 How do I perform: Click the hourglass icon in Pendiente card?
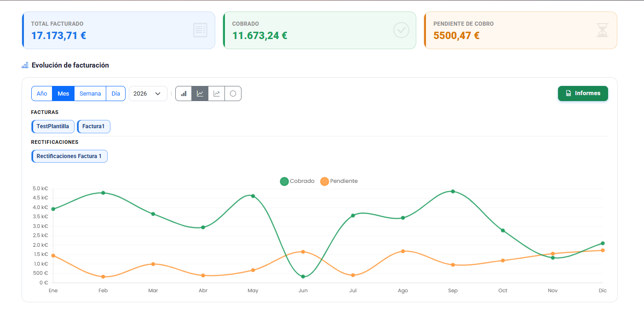click(602, 30)
